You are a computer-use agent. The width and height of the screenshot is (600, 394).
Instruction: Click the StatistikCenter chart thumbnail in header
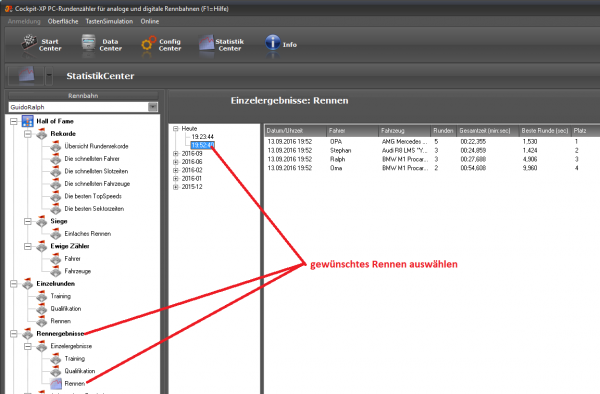[x=26, y=75]
